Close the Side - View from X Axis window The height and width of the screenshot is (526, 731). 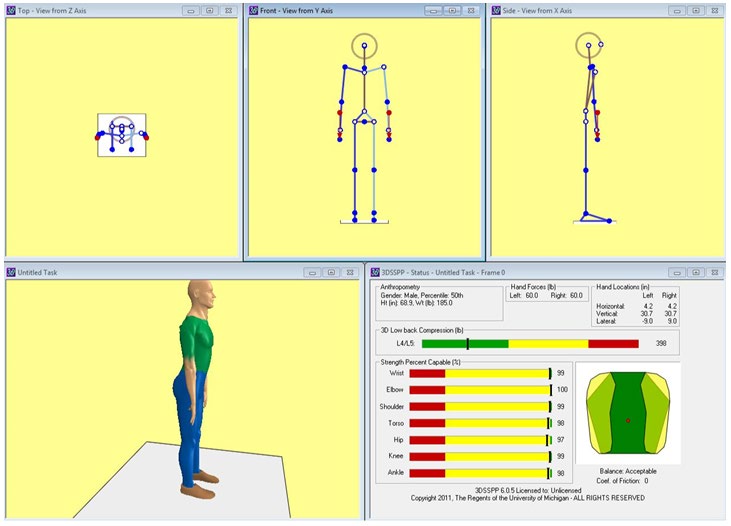pos(715,10)
